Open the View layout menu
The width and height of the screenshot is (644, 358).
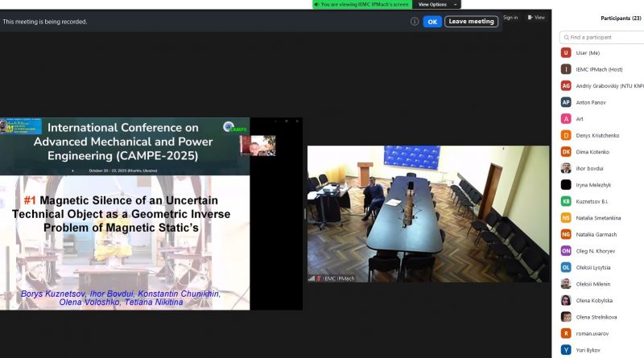(536, 17)
